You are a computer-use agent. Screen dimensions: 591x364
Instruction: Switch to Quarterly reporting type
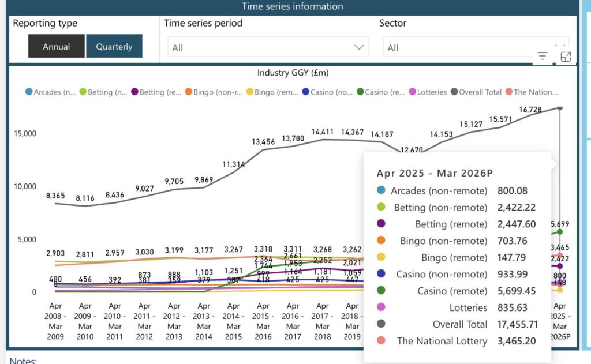tap(114, 46)
